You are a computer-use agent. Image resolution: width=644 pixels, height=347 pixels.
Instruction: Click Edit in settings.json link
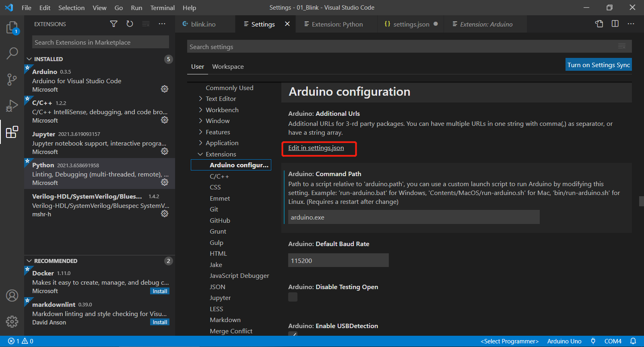click(316, 148)
